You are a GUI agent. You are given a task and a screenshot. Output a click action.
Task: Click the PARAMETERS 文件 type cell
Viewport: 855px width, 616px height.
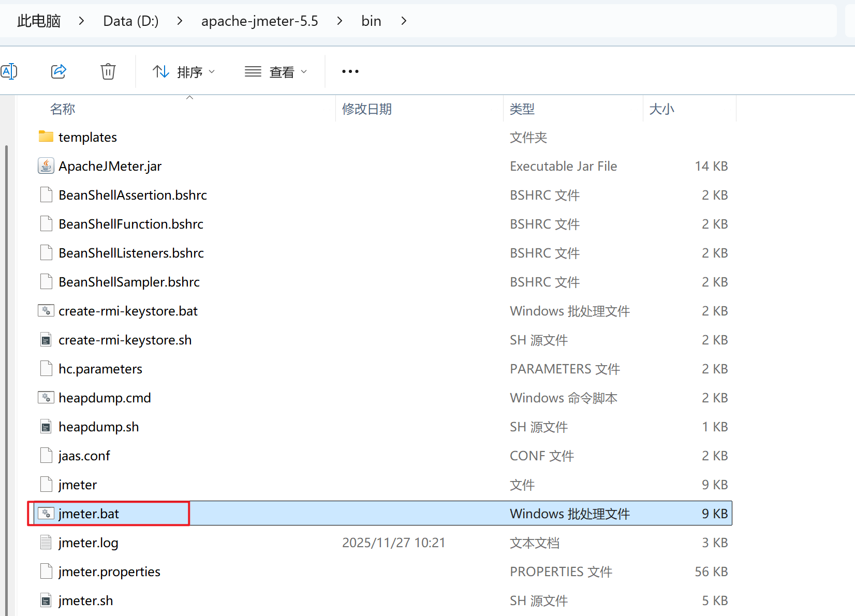pyautogui.click(x=565, y=369)
